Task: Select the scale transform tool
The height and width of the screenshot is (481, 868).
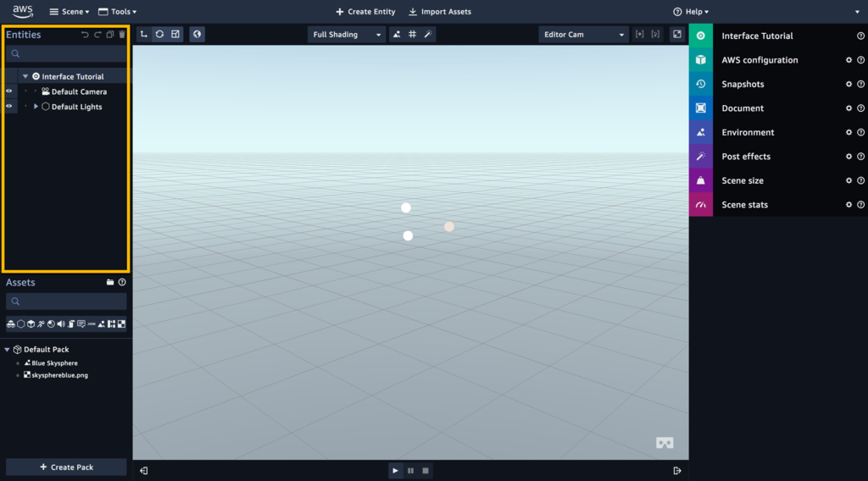Action: 175,34
